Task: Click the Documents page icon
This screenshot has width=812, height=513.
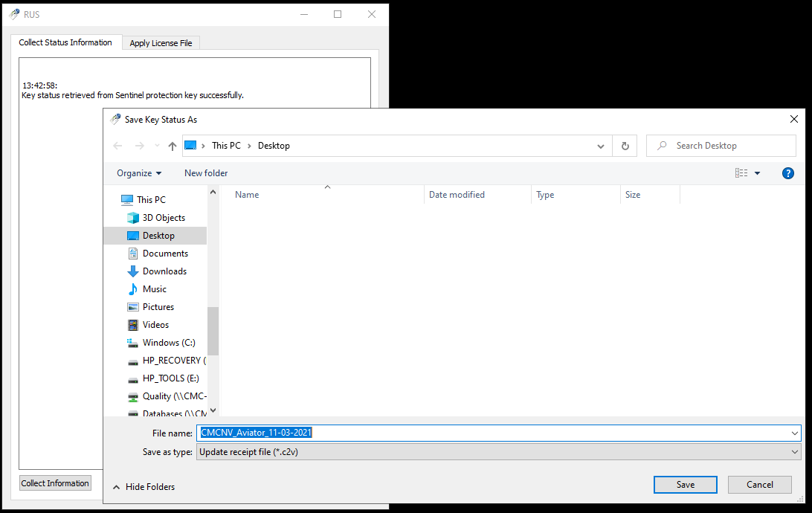Action: click(133, 253)
